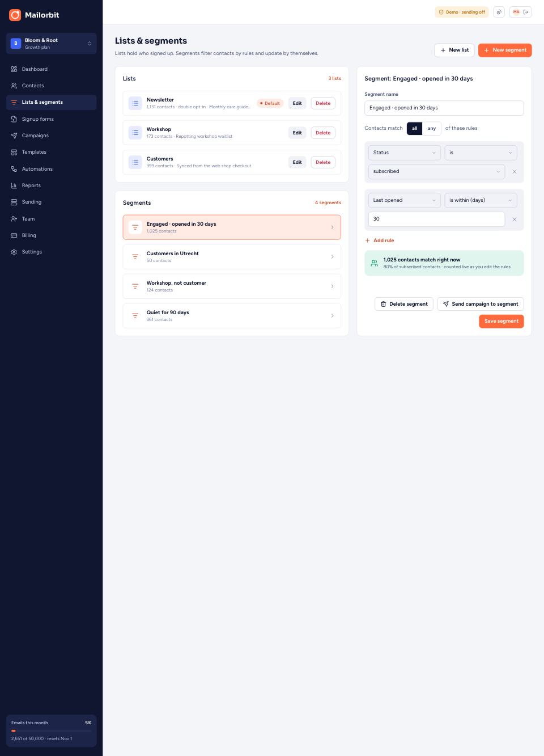Viewport: 544px width, 756px height.
Task: Edit the Customers list
Action: click(x=297, y=162)
